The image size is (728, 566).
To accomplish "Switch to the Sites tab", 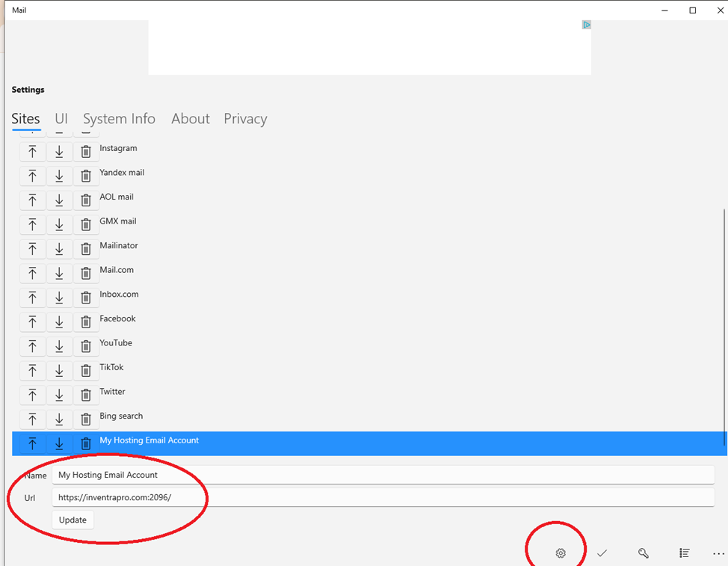I will [25, 119].
